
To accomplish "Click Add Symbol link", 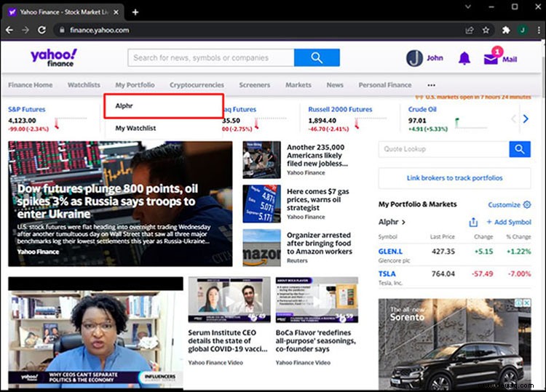I will click(x=509, y=222).
